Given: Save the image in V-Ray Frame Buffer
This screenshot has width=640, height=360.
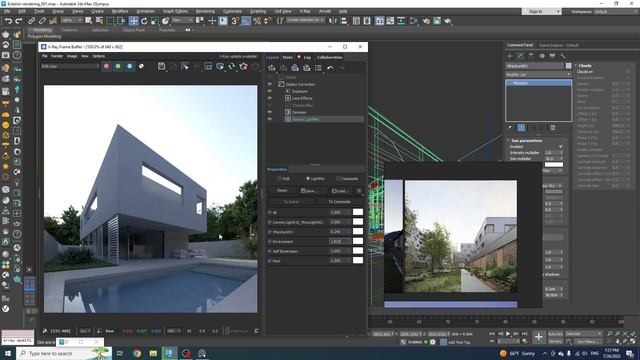Looking at the screenshot, I should pos(162,66).
